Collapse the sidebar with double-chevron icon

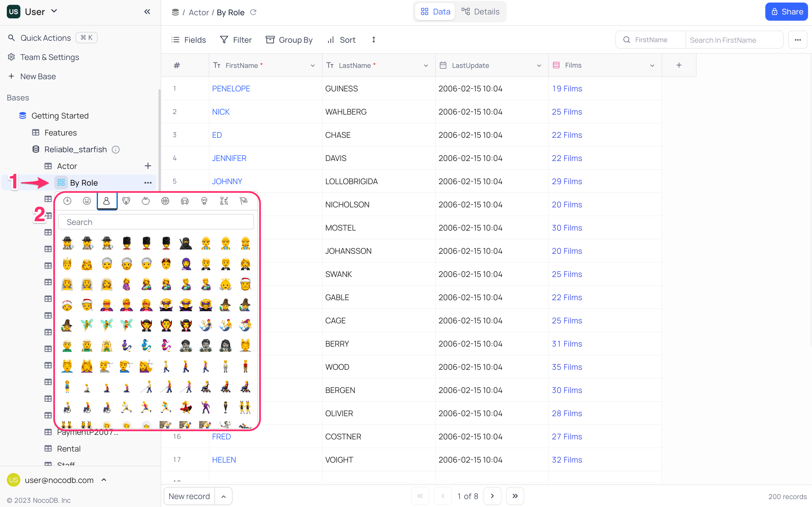click(147, 12)
